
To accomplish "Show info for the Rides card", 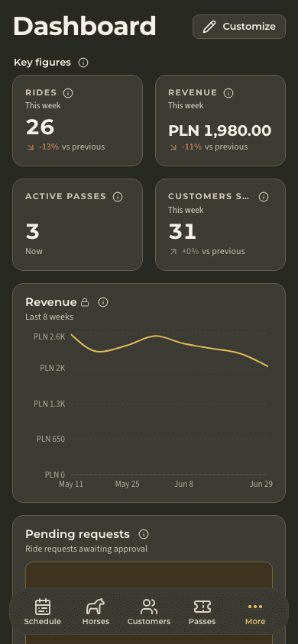I will click(68, 93).
